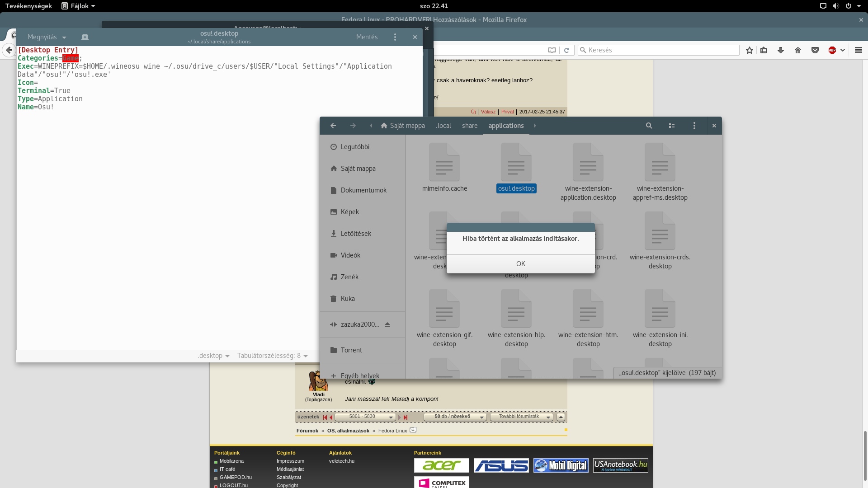Select wine-extension-crds.desktop file

pyautogui.click(x=660, y=241)
